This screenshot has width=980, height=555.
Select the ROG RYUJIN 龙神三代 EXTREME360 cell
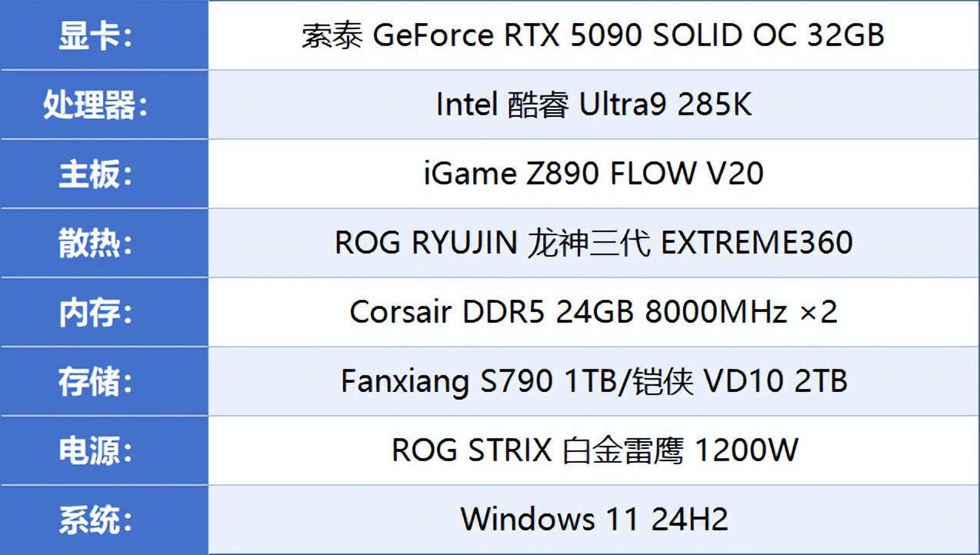coord(593,244)
